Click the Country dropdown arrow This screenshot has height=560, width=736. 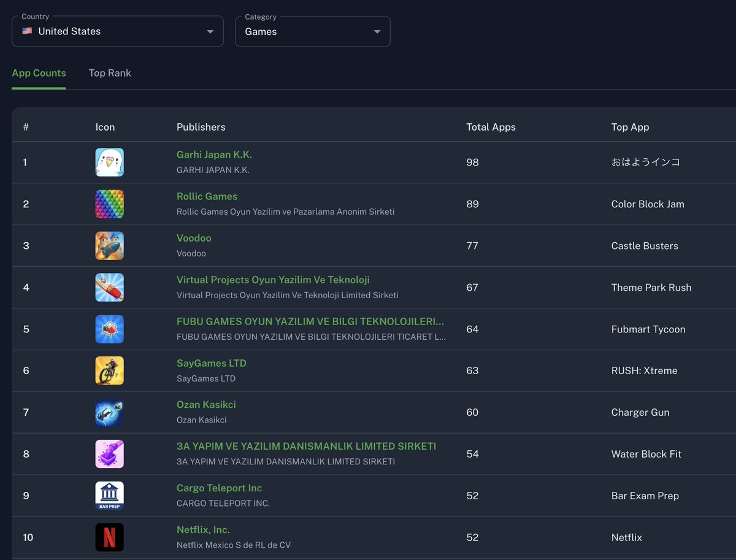click(x=210, y=32)
